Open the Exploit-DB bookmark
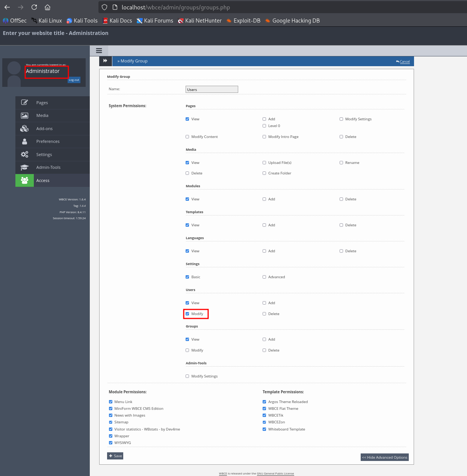467x476 pixels. 243,21
